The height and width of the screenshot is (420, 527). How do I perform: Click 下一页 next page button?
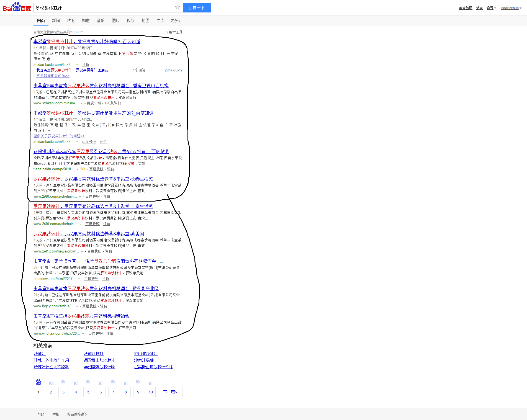coord(170,392)
